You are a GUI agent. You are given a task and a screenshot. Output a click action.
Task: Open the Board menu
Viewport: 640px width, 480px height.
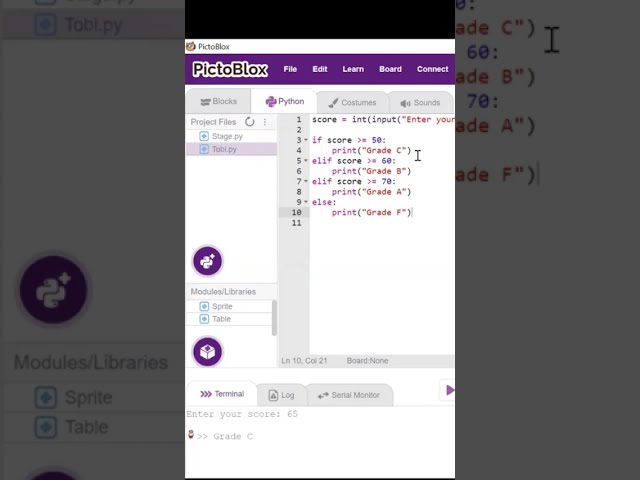point(390,69)
